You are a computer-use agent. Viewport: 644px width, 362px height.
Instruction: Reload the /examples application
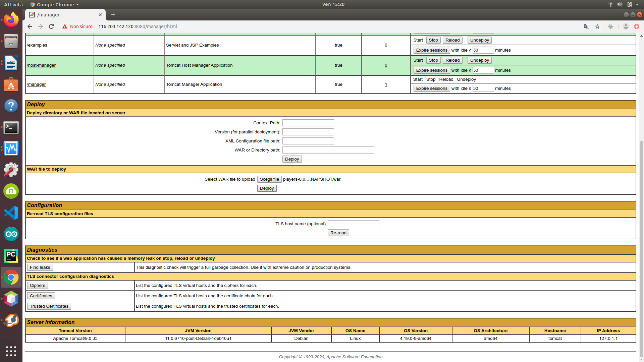click(452, 40)
